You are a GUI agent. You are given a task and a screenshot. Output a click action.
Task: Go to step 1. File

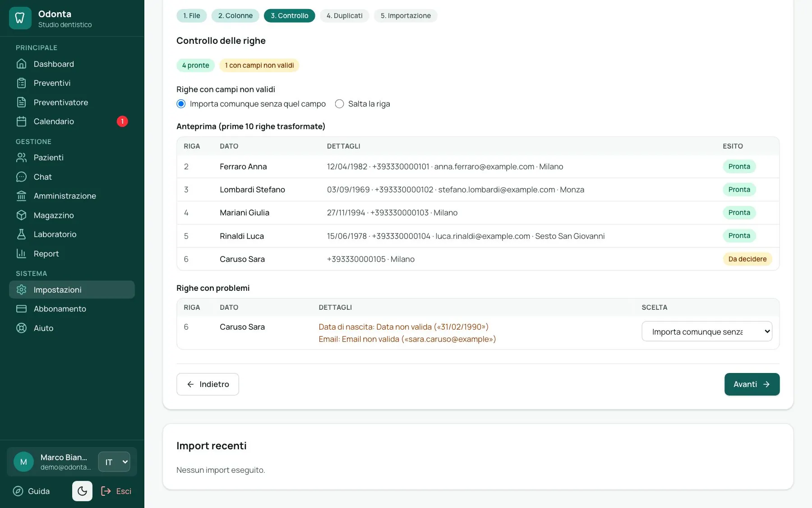(x=191, y=16)
